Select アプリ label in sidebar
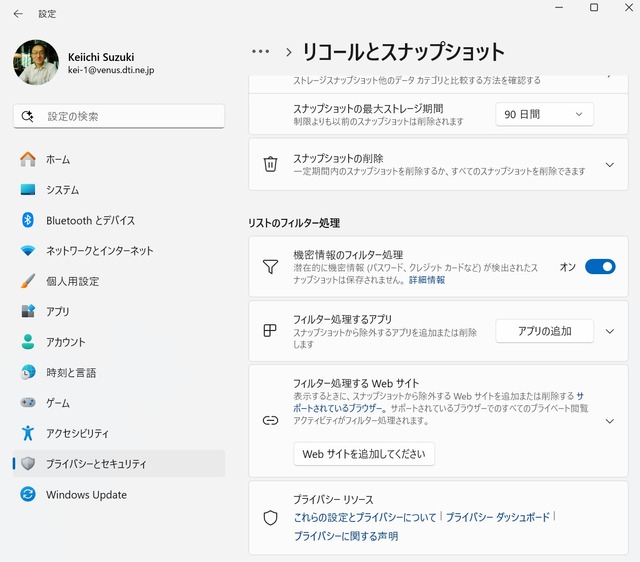Viewport: 640px width, 562px height. tap(58, 311)
